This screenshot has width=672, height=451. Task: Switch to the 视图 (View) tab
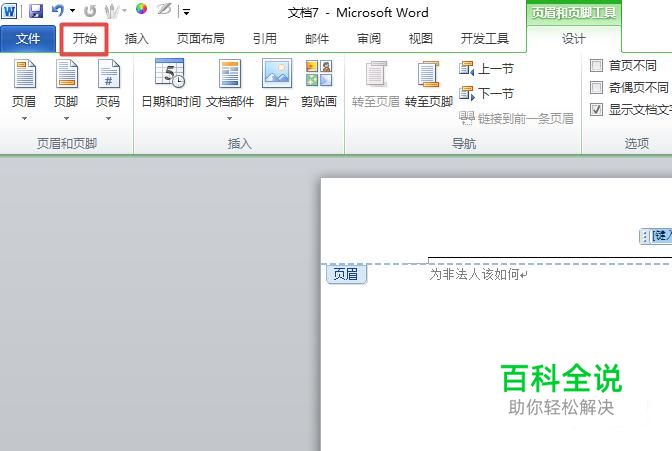(420, 39)
